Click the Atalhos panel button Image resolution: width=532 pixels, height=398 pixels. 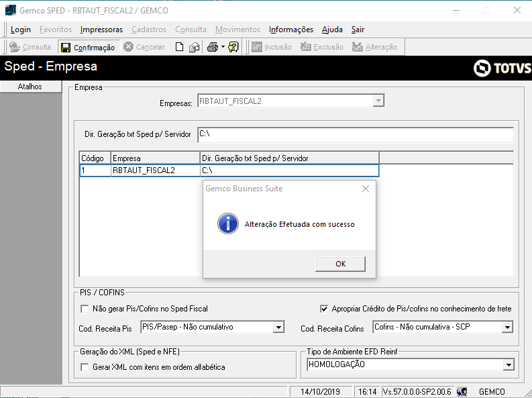[x=31, y=87]
